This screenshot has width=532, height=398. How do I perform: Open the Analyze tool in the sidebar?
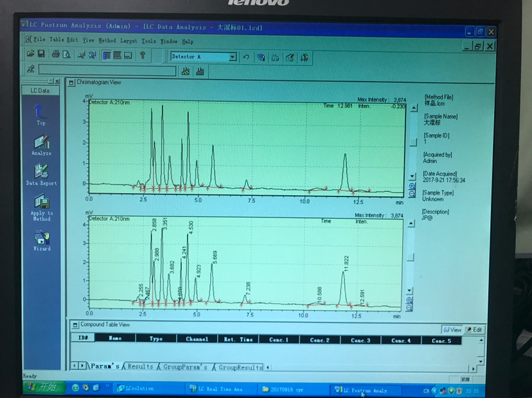pos(41,145)
